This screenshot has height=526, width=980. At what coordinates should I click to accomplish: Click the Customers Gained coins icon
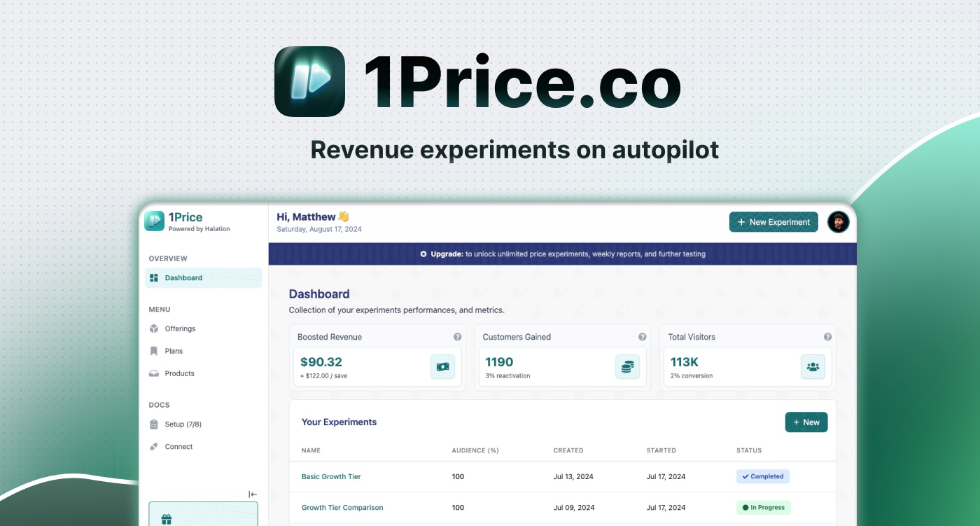[628, 366]
